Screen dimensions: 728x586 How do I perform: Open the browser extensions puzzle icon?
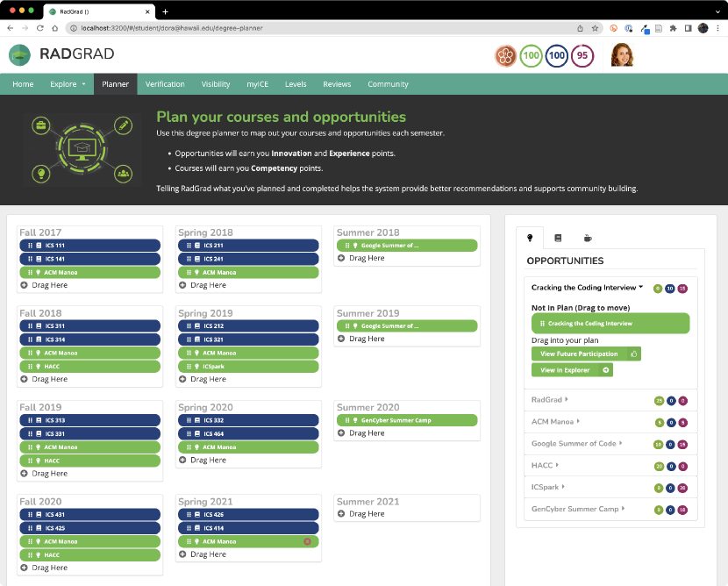point(674,28)
